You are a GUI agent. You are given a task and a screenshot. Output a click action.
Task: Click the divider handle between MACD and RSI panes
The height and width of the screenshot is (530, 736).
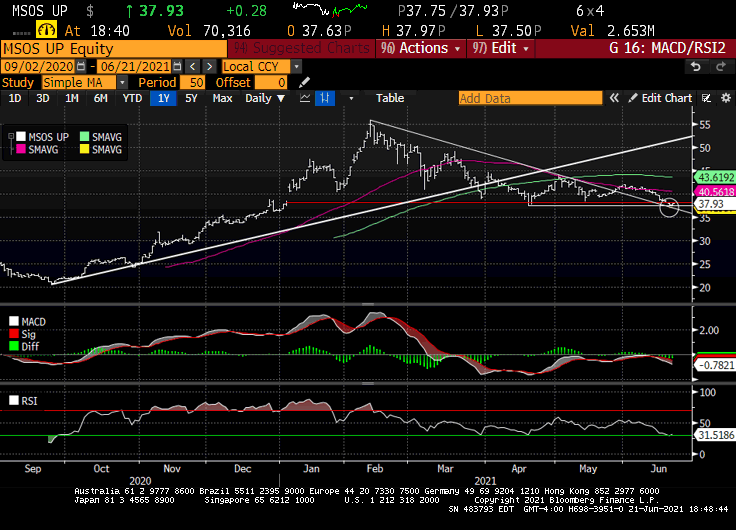[x=368, y=383]
